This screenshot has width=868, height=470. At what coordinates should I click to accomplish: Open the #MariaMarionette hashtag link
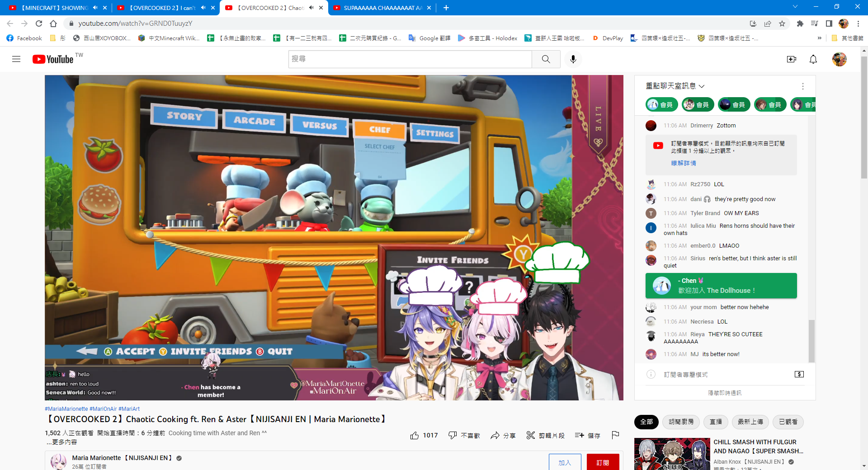[66, 409]
